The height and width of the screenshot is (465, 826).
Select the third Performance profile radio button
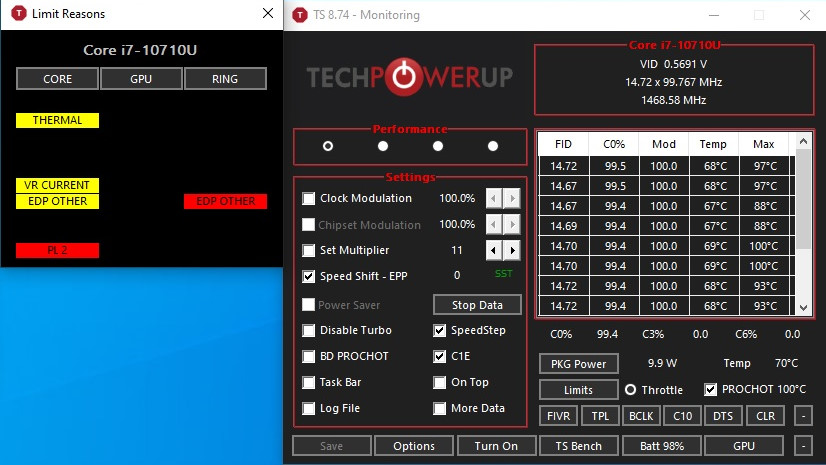tap(438, 146)
